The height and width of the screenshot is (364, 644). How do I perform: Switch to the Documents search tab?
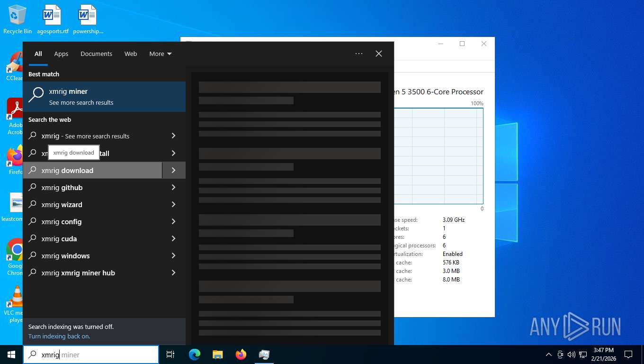pos(96,54)
